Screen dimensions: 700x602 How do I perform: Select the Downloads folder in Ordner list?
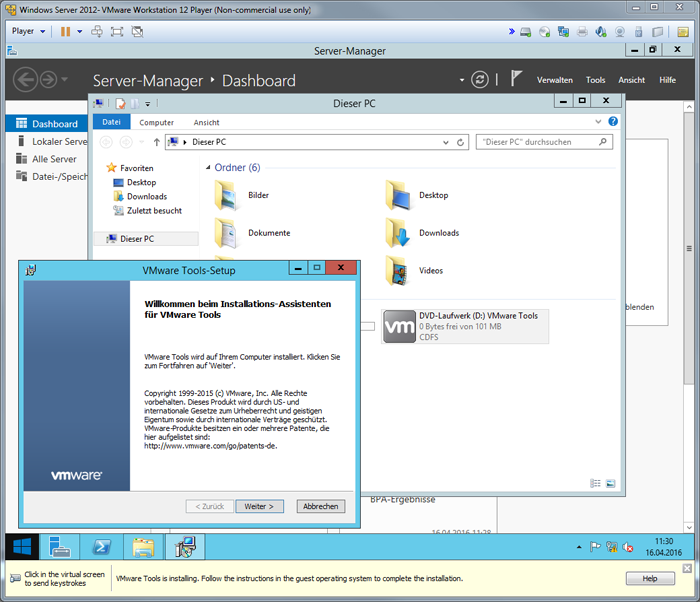(422, 233)
